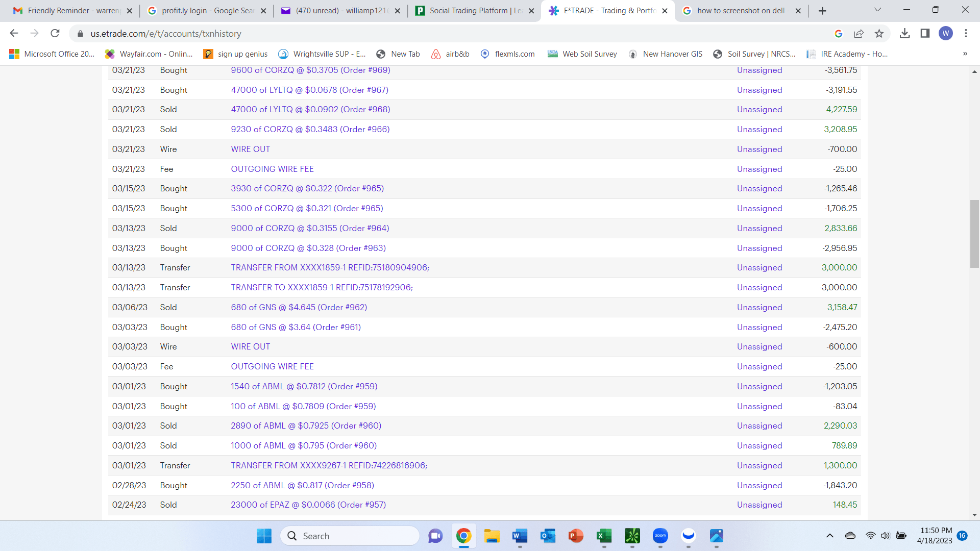
Task: Open the Chrome downloads icon
Action: point(904,33)
